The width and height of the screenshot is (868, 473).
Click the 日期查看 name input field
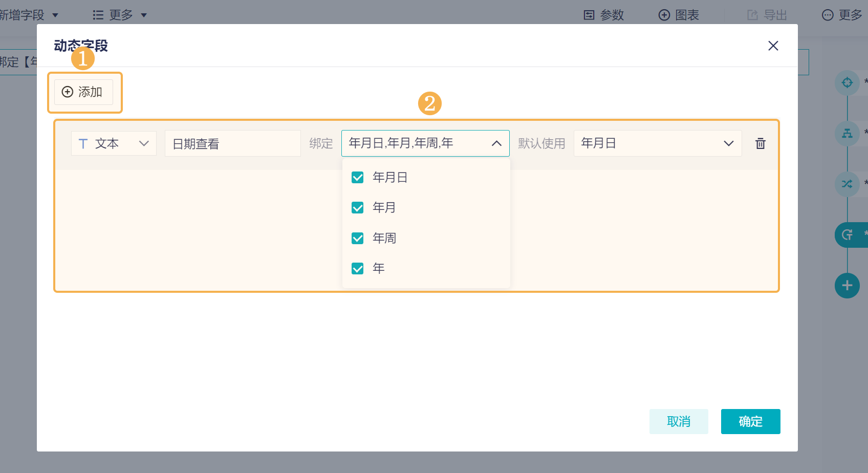233,143
